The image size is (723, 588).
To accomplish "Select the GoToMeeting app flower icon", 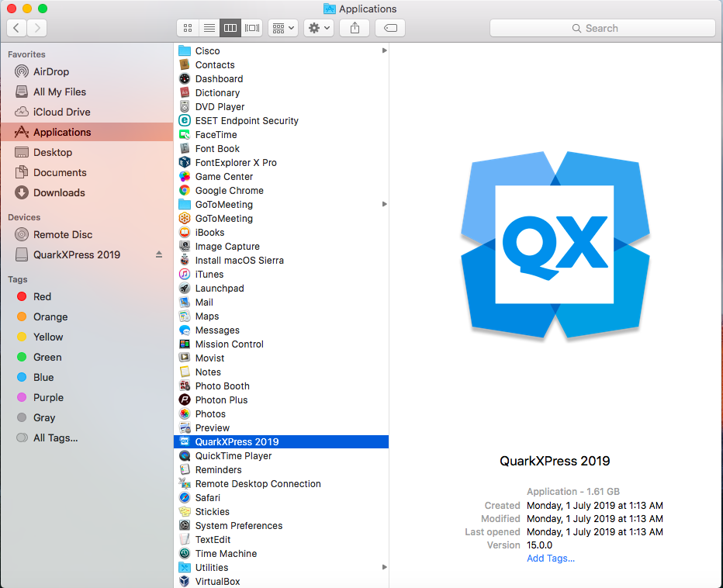I will [x=185, y=218].
